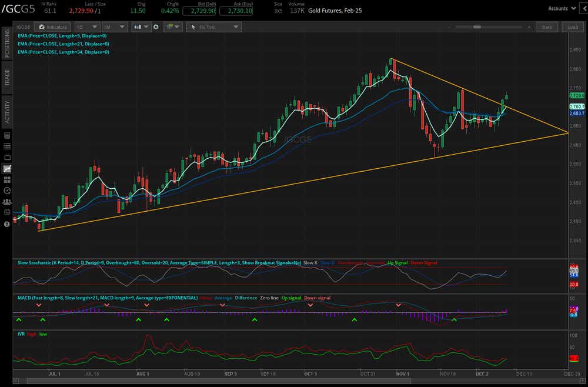Toggle the Zero line label on MACD
This screenshot has width=588, height=387.
[x=269, y=298]
